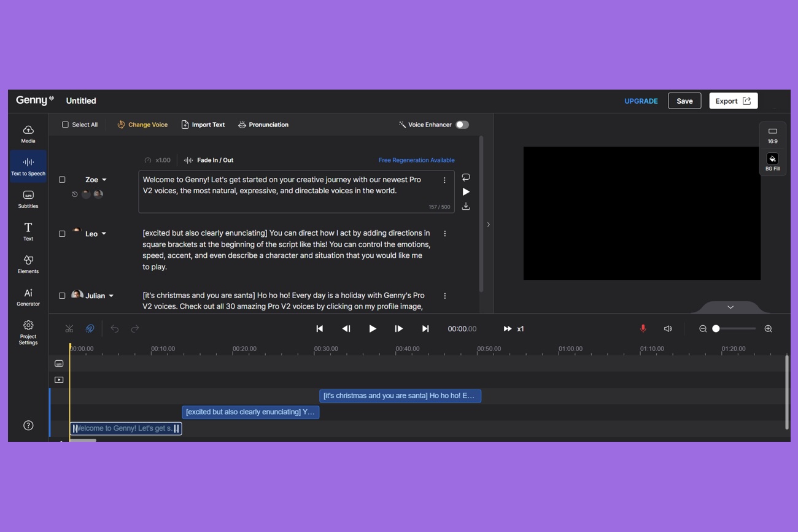The height and width of the screenshot is (532, 798).
Task: Collapse the preview panel chevron
Action: (730, 307)
